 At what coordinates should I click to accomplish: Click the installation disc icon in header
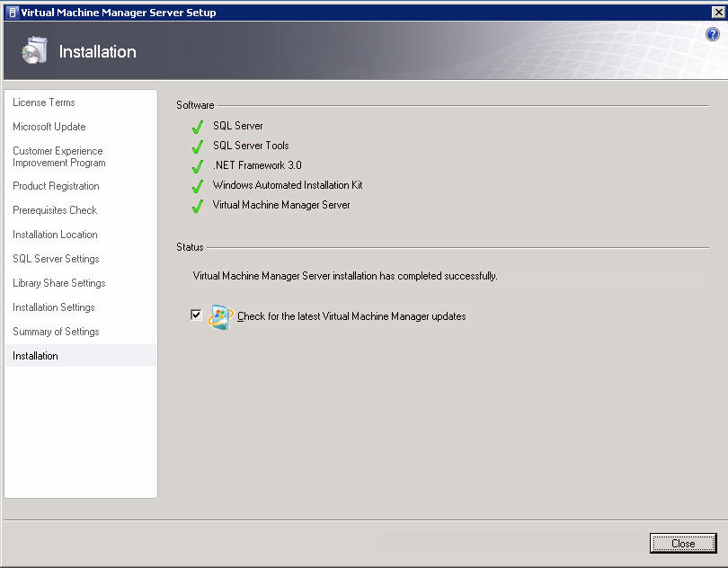coord(35,50)
